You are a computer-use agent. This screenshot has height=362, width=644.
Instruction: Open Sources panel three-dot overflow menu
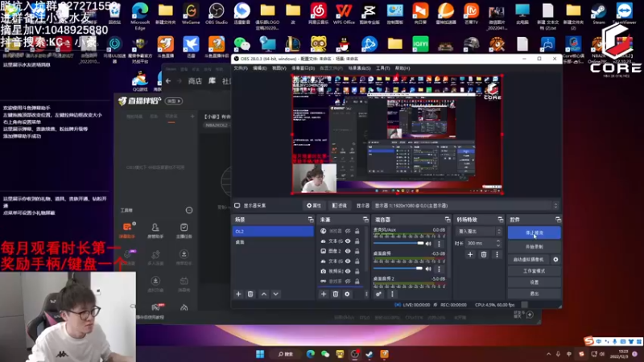pyautogui.click(x=366, y=294)
